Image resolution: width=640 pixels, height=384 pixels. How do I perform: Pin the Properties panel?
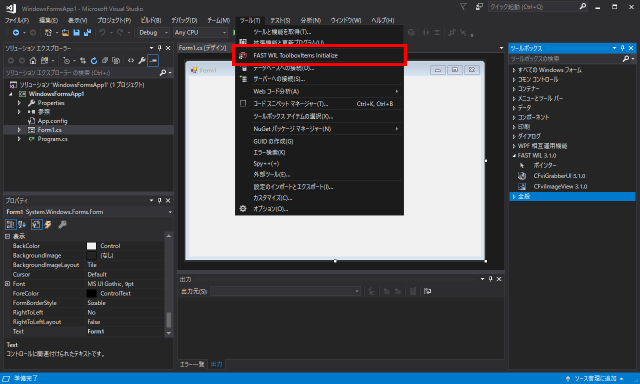click(x=160, y=200)
